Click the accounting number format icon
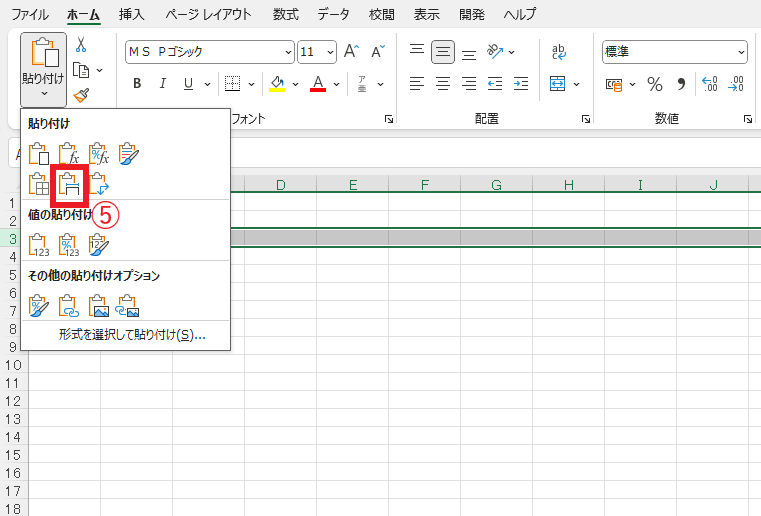The image size is (761, 516). 614,84
